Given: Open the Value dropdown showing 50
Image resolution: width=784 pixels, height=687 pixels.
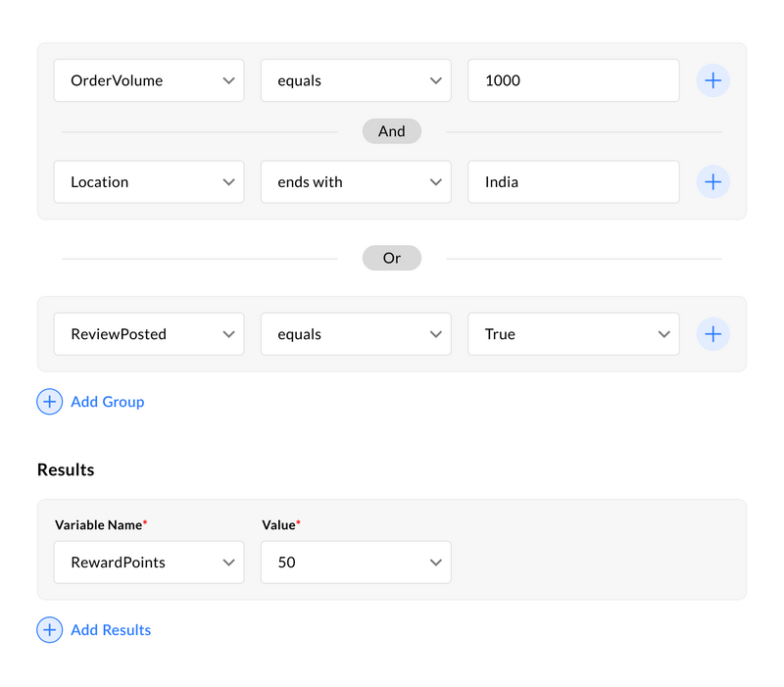Looking at the screenshot, I should pyautogui.click(x=355, y=562).
